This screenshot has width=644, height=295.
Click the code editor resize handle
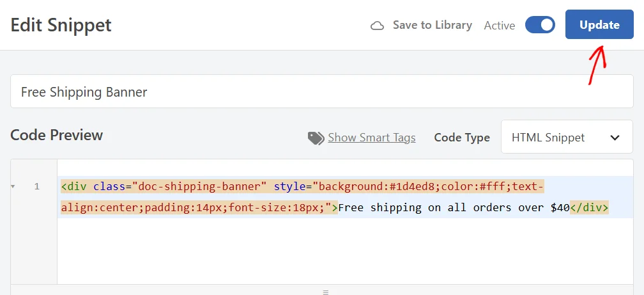point(326,292)
